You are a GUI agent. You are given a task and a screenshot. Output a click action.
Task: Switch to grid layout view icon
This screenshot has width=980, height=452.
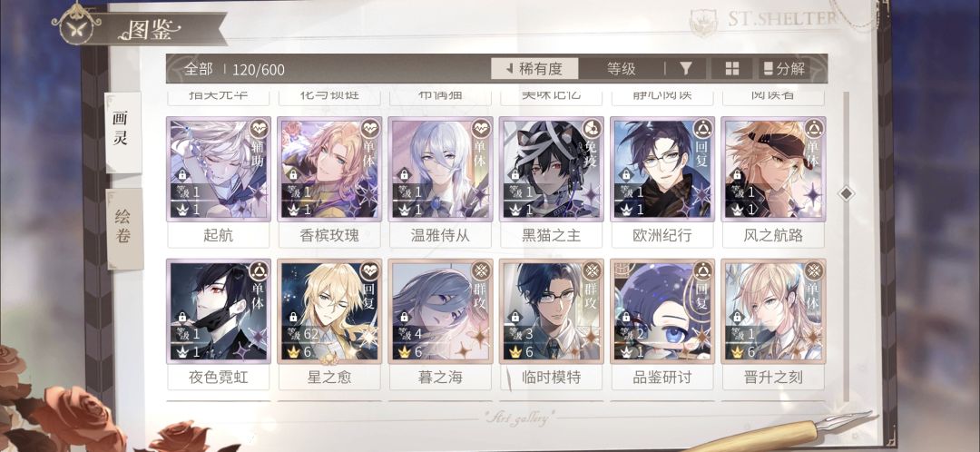732,69
